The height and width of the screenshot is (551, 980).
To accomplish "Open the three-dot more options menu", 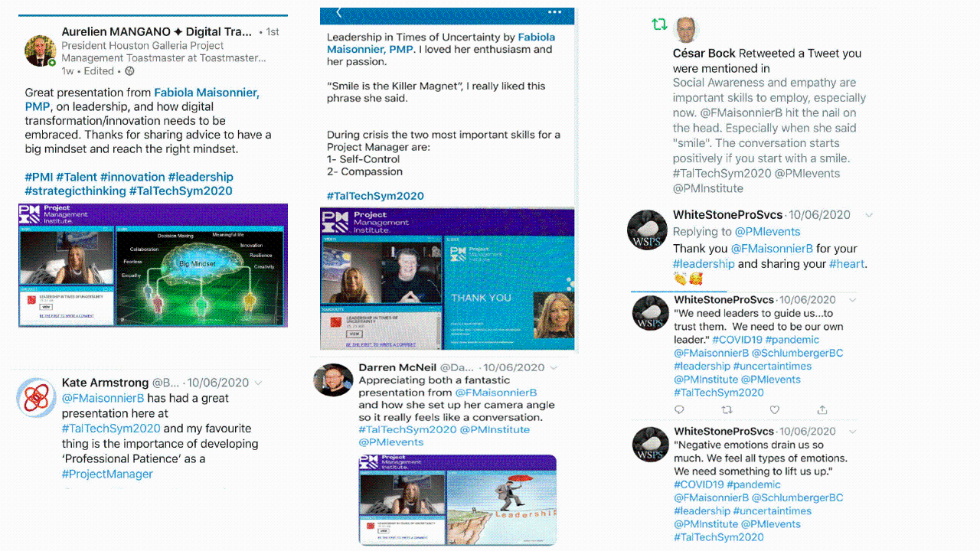I will 554,13.
